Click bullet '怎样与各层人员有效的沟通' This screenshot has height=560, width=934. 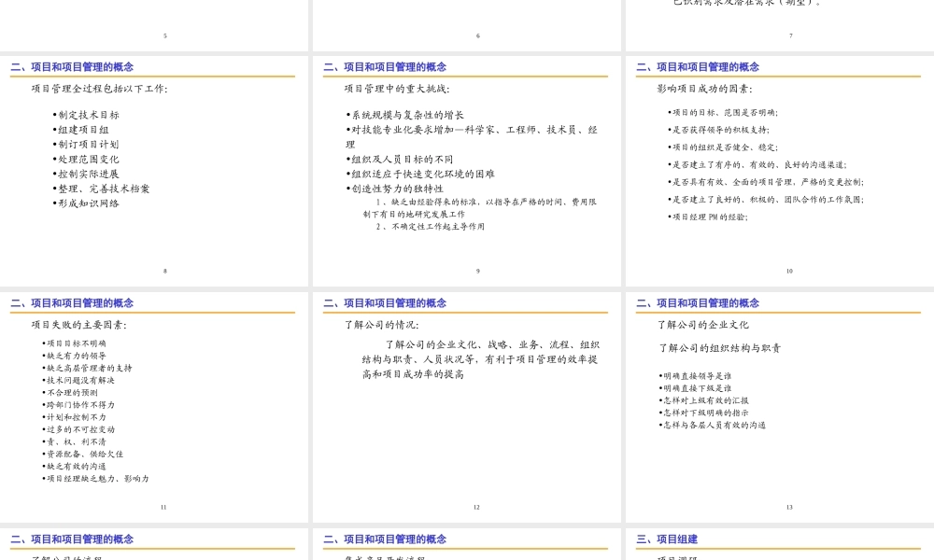pos(713,425)
